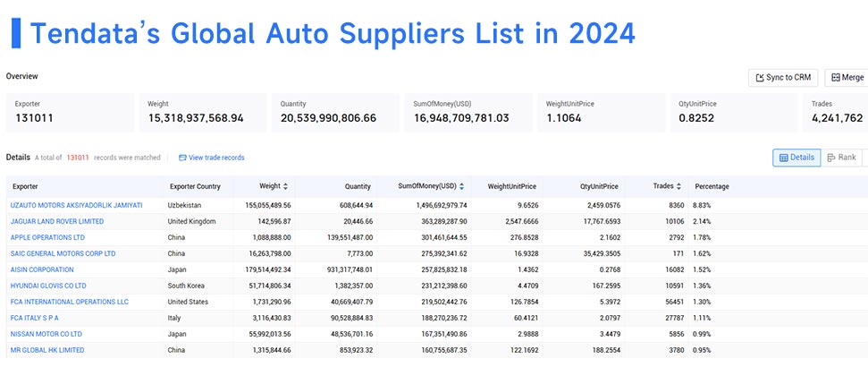Click the 8.83% percentage cell
Image resolution: width=868 pixels, height=367 pixels.
point(702,205)
